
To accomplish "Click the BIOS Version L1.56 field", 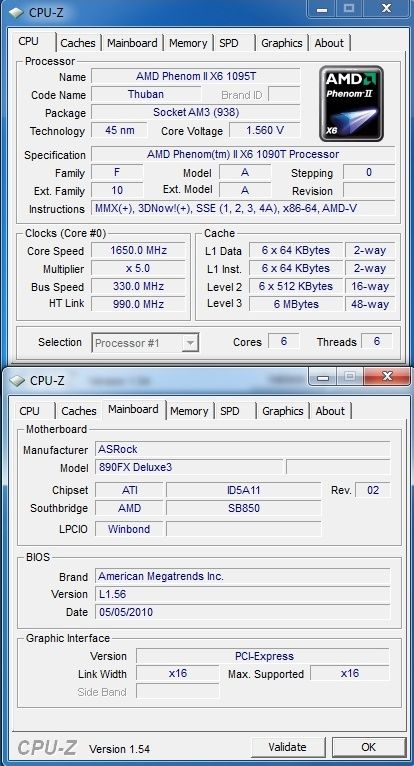I will 242,595.
